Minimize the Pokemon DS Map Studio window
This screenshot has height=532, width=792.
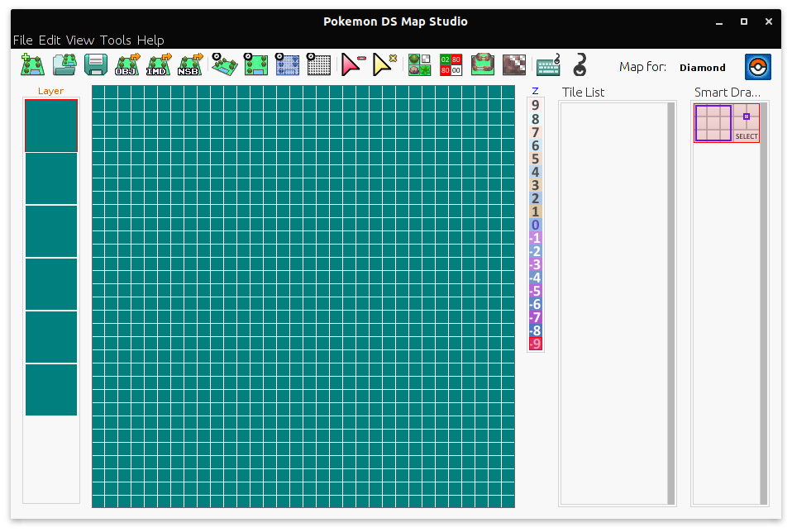[718, 21]
